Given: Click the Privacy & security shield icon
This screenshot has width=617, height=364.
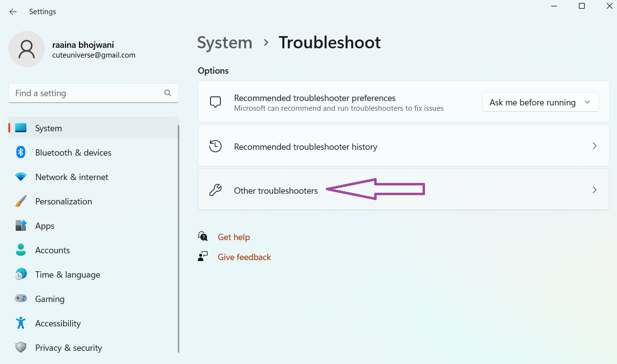Looking at the screenshot, I should pyautogui.click(x=21, y=348).
